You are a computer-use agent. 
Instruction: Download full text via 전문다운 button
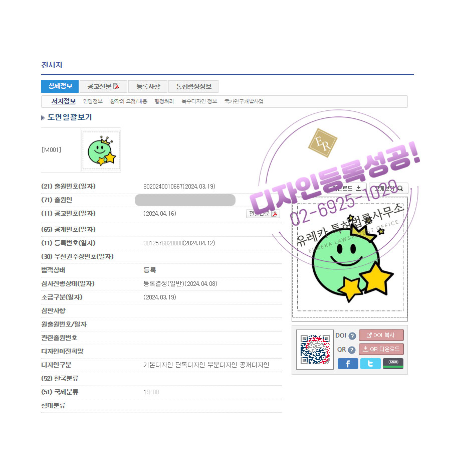[263, 214]
